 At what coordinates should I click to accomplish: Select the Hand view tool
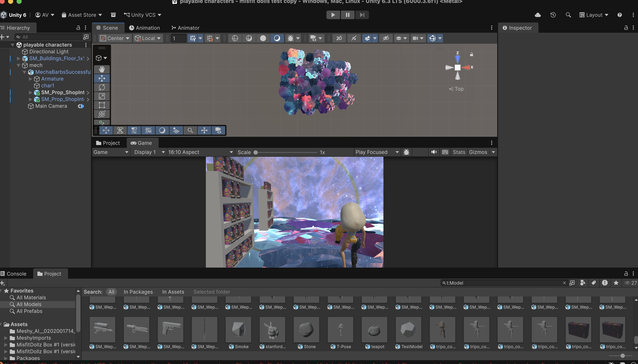(x=102, y=69)
